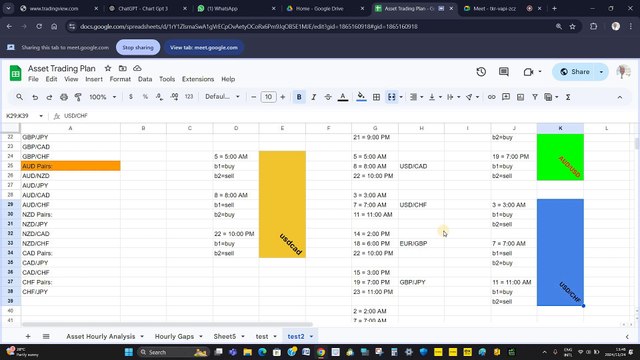This screenshot has height=360, width=640.
Task: Open version history
Action: [481, 72]
